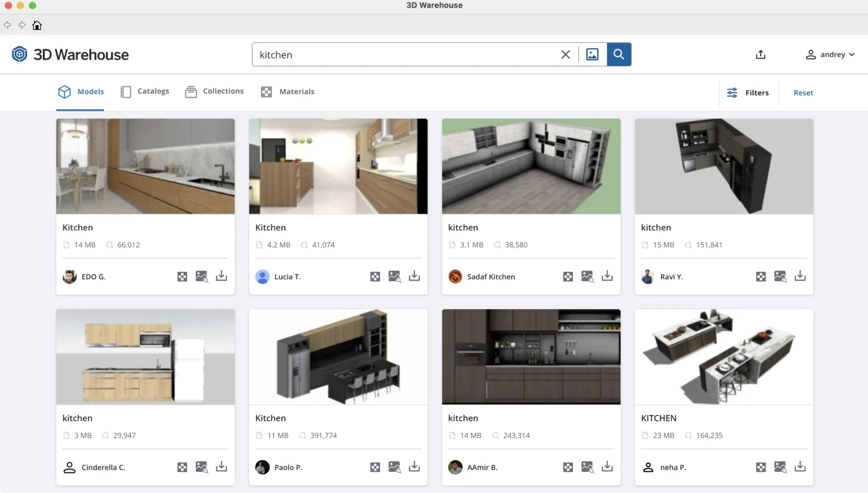868x493 pixels.
Task: Open EDO G.'s Kitchen thumbnail
Action: click(x=145, y=166)
